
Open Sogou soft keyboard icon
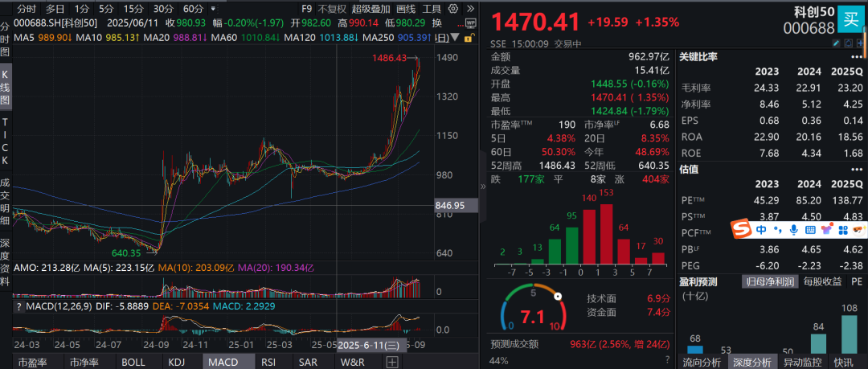pos(810,229)
